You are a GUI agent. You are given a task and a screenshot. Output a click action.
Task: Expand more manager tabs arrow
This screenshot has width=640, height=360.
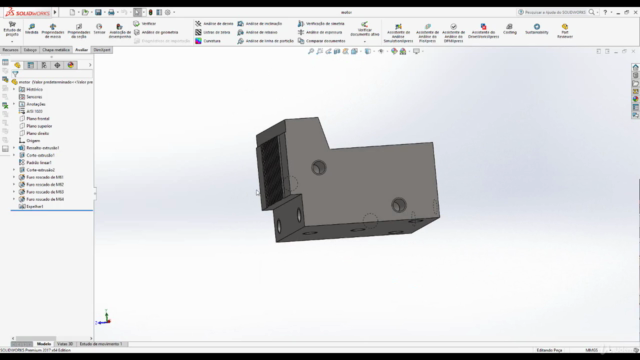pyautogui.click(x=90, y=65)
